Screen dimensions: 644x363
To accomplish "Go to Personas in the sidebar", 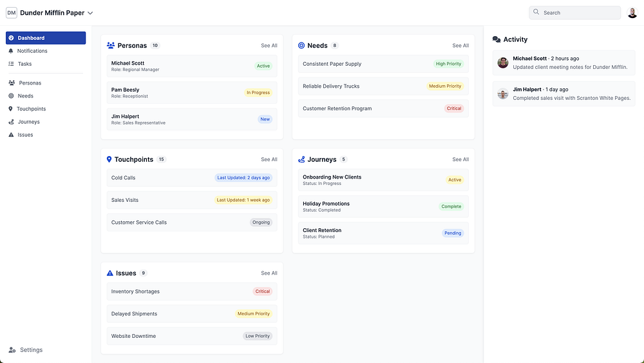I will click(x=46, y=83).
